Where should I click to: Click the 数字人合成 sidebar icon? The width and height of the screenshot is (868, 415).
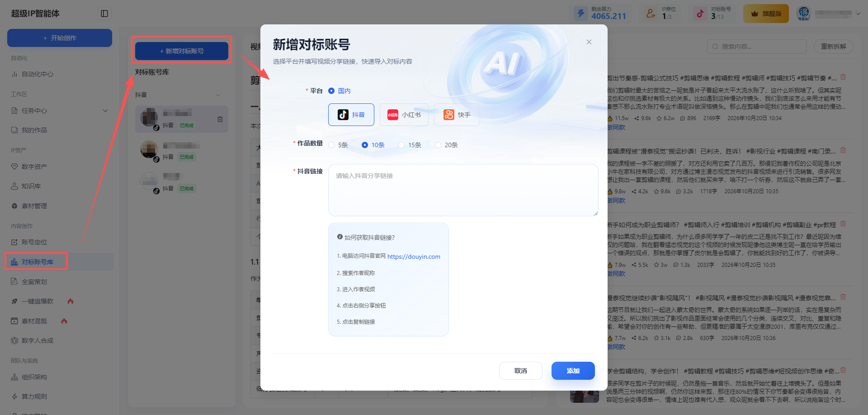14,340
